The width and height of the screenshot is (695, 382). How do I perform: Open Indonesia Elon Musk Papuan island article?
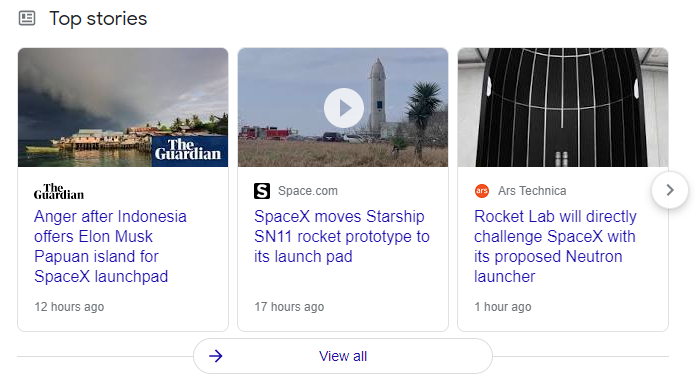[110, 246]
